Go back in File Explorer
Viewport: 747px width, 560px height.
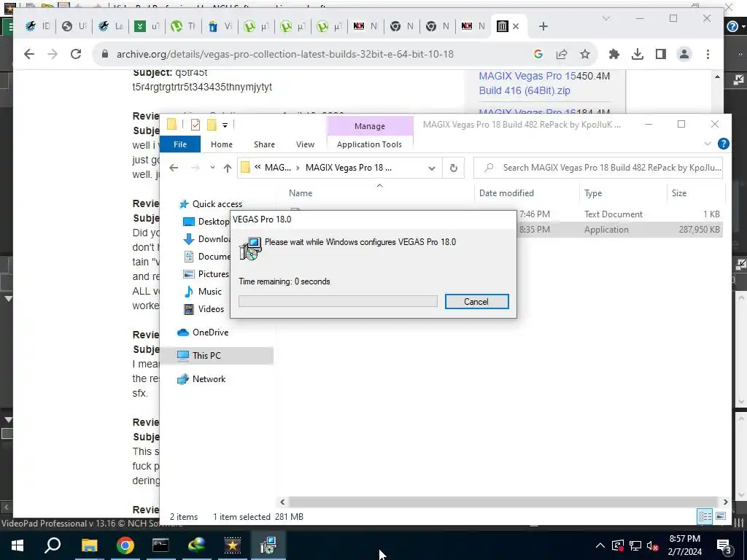(x=174, y=168)
